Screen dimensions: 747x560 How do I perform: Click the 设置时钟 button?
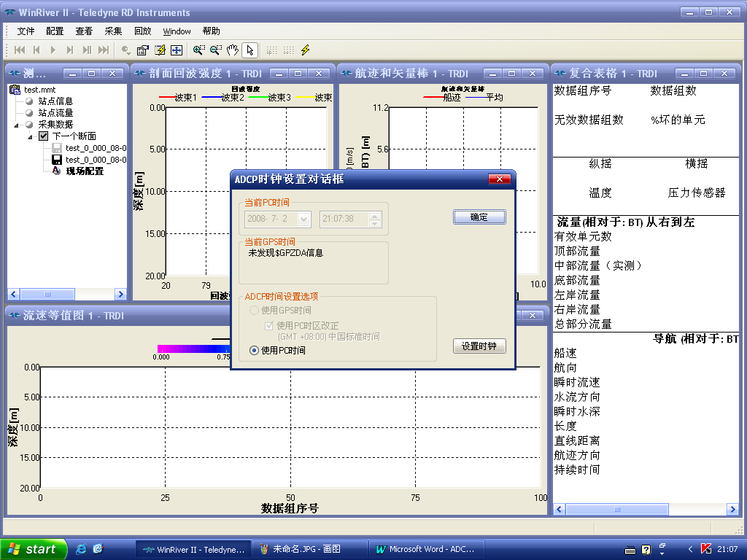tap(479, 346)
